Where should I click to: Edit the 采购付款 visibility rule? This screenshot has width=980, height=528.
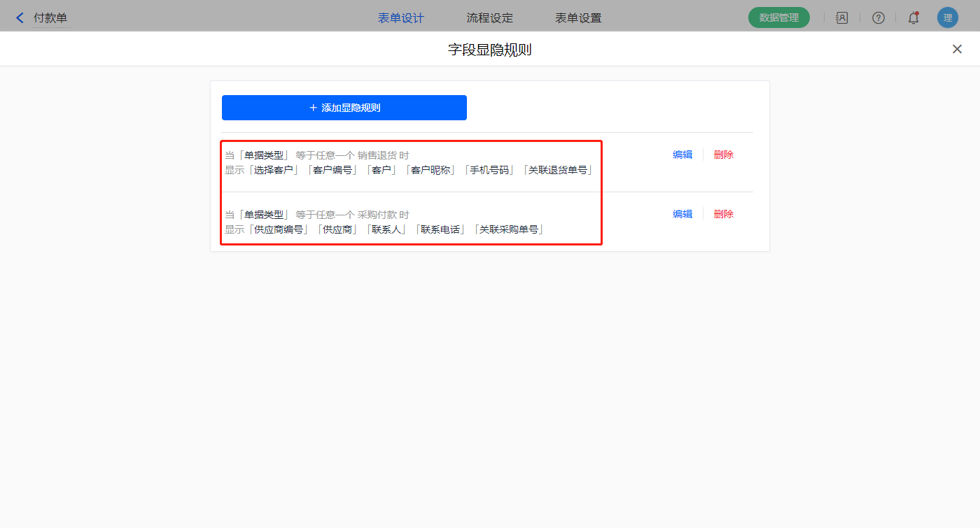click(x=682, y=214)
